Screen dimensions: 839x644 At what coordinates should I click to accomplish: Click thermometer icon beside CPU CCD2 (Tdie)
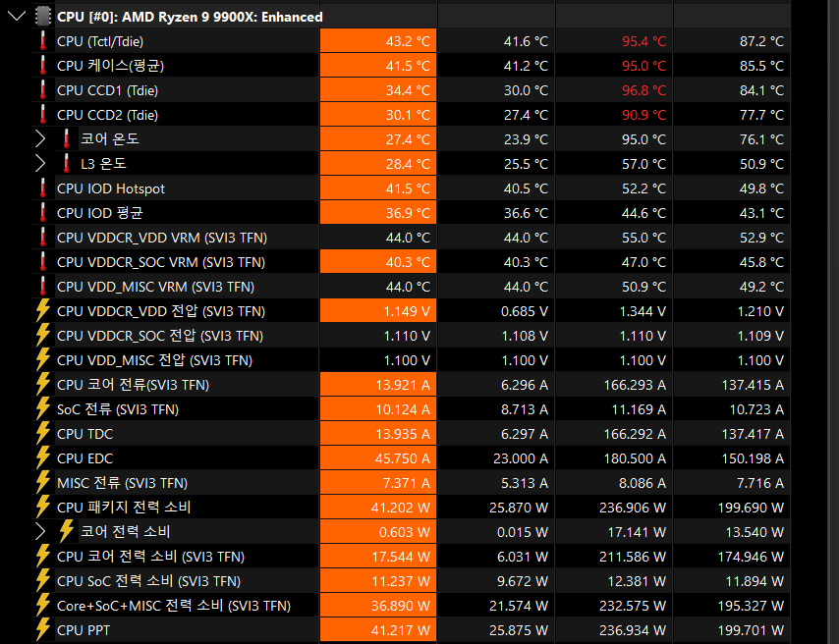(x=43, y=115)
